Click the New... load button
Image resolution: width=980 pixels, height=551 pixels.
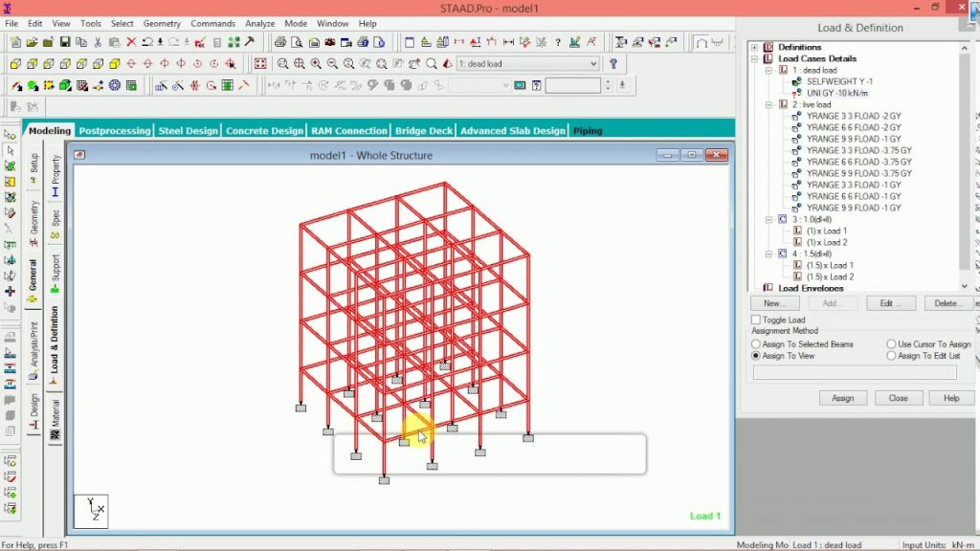[x=774, y=303]
